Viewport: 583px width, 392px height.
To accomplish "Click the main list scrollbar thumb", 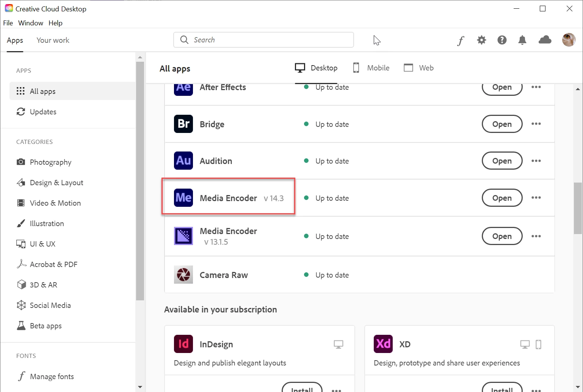I will click(x=578, y=208).
